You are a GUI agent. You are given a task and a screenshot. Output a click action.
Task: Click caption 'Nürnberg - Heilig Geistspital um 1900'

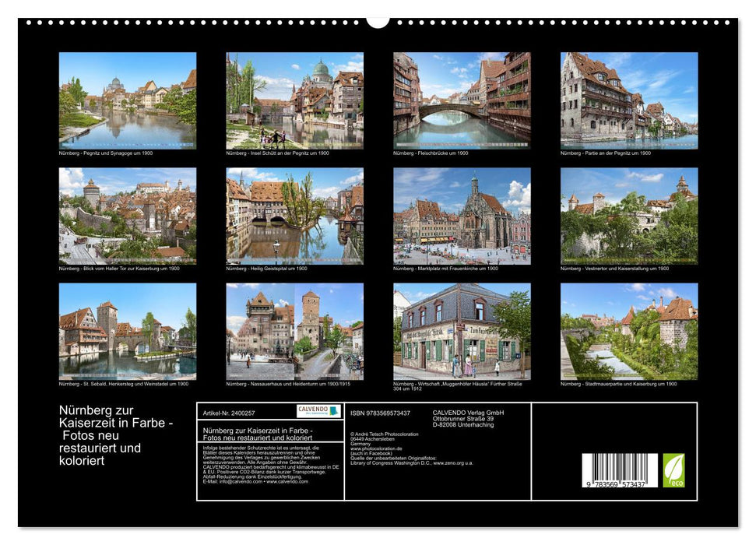click(x=266, y=269)
